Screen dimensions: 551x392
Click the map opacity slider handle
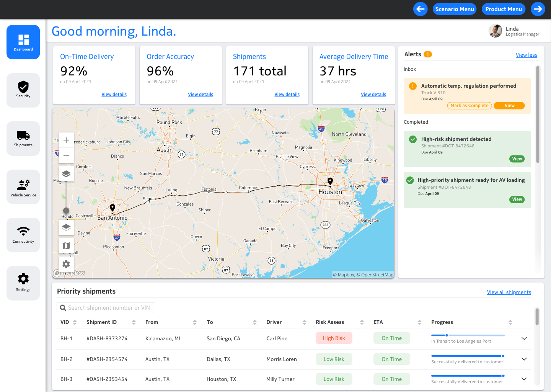pyautogui.click(x=66, y=211)
